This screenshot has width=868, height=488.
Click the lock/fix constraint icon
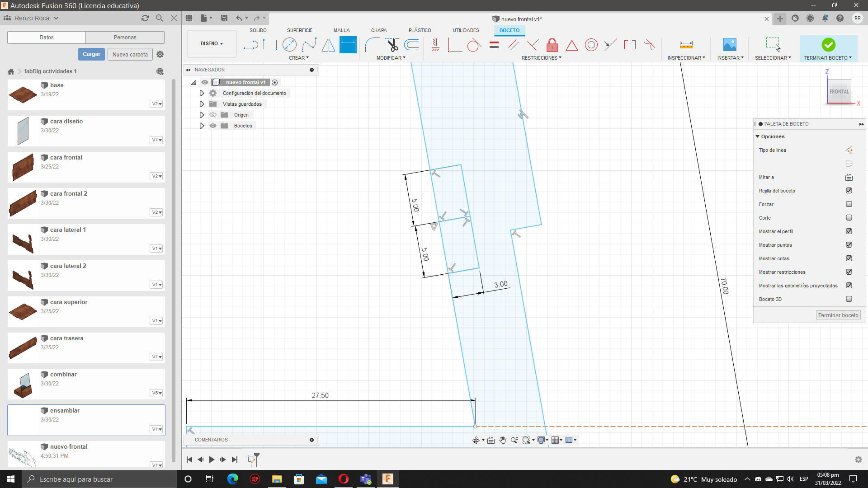pos(552,45)
